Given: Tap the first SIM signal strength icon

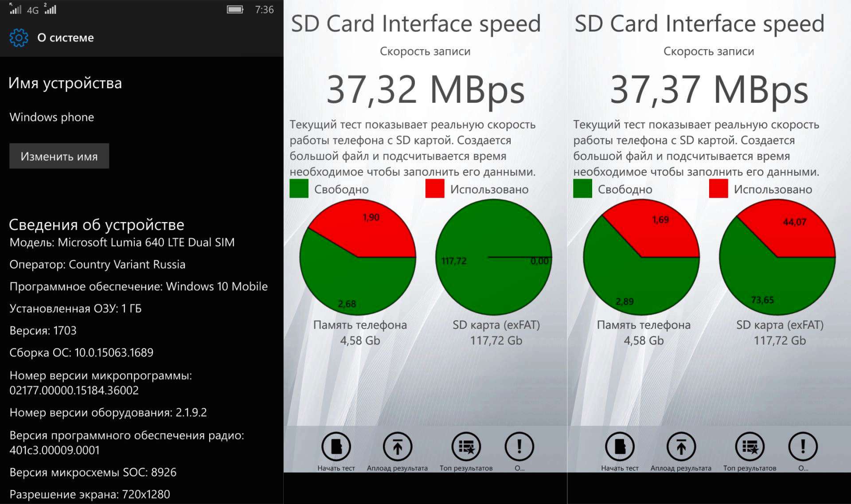Looking at the screenshot, I should tap(16, 9).
